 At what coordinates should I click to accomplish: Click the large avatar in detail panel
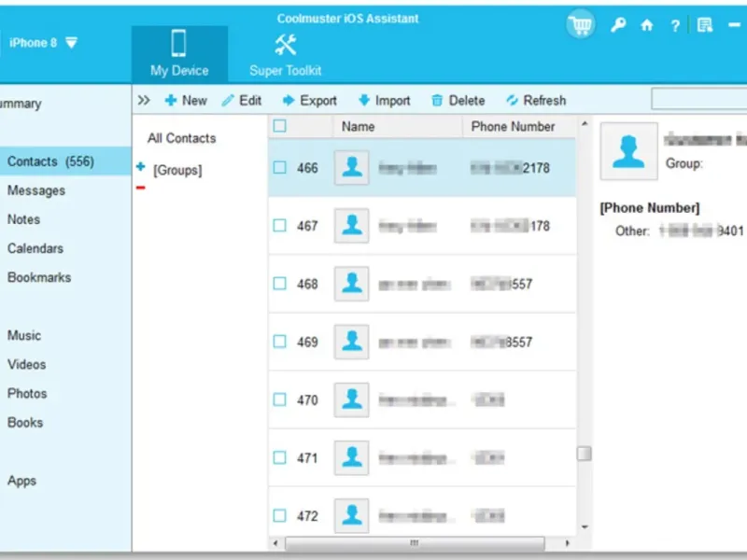628,151
